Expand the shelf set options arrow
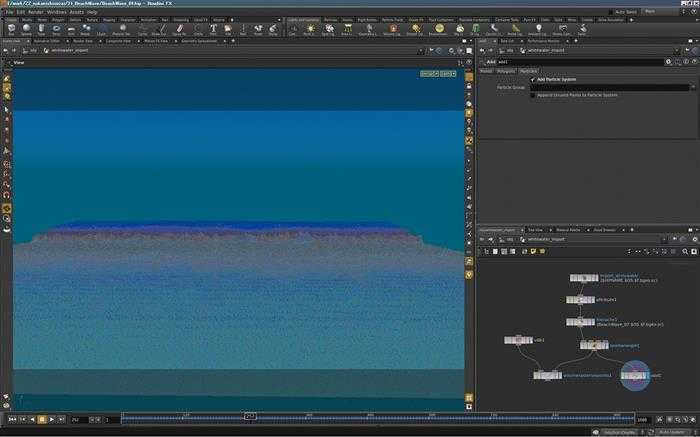 [279, 20]
